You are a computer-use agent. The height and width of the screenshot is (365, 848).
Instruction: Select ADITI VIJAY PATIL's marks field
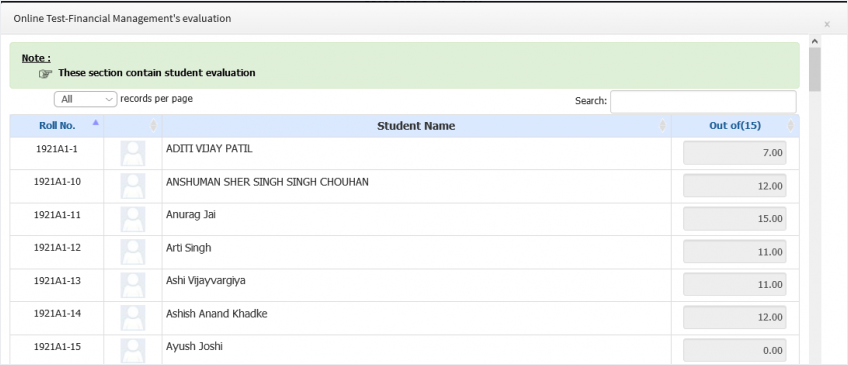coord(734,153)
